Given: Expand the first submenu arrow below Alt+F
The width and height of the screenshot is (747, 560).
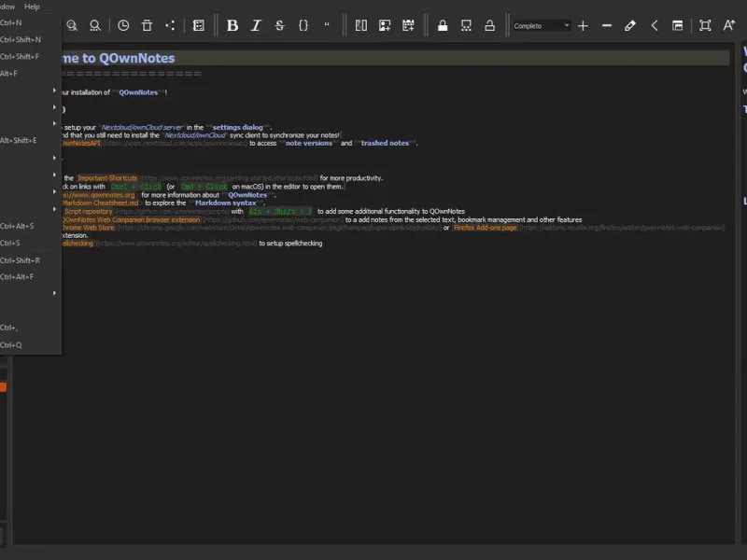Looking at the screenshot, I should [54, 91].
